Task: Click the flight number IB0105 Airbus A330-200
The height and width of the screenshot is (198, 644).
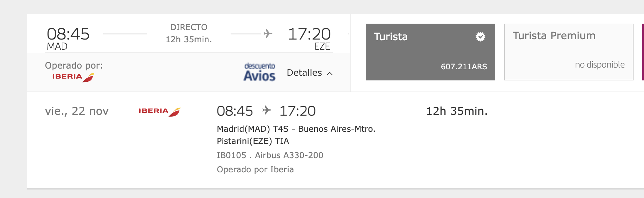Action: (270, 155)
